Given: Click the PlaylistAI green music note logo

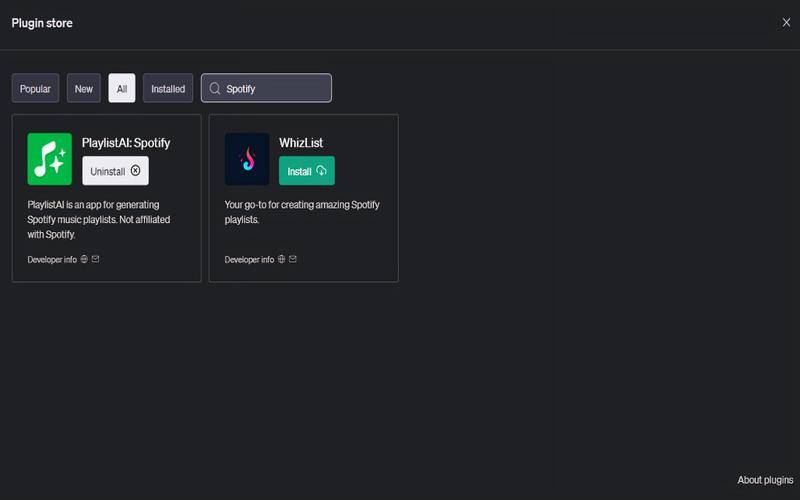Looking at the screenshot, I should click(49, 159).
